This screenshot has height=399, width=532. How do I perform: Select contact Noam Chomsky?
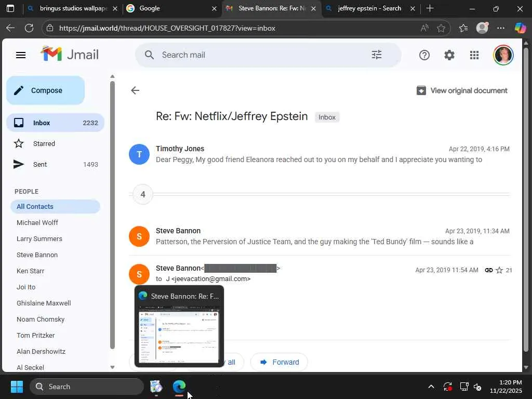(41, 320)
